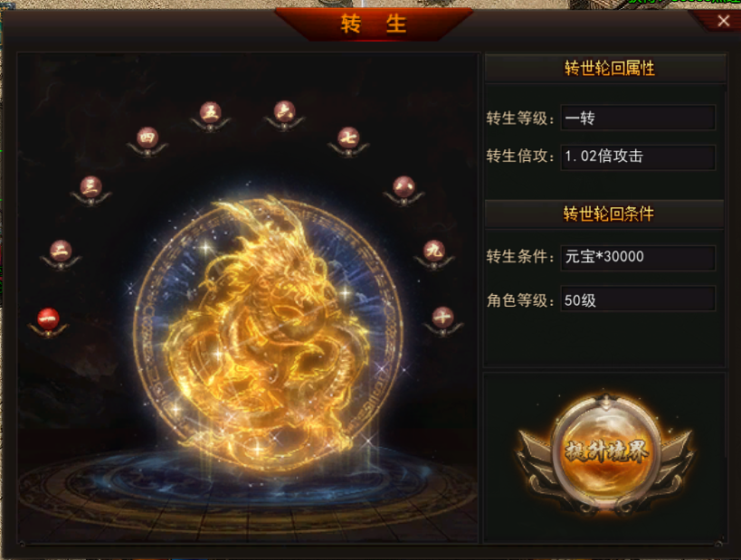
Task: Select the 二 rebirth stage orb
Action: pos(61,251)
